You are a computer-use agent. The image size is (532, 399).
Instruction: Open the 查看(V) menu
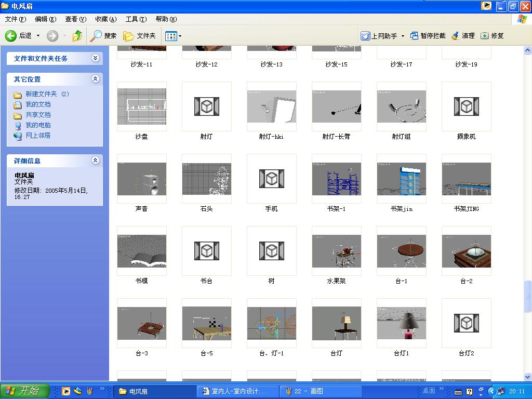point(76,19)
